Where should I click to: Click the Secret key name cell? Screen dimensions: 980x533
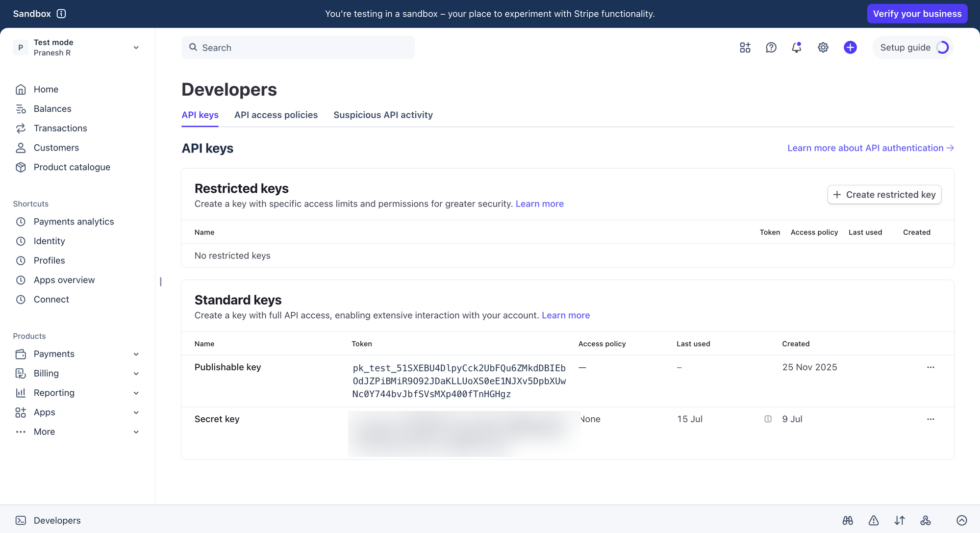click(217, 419)
